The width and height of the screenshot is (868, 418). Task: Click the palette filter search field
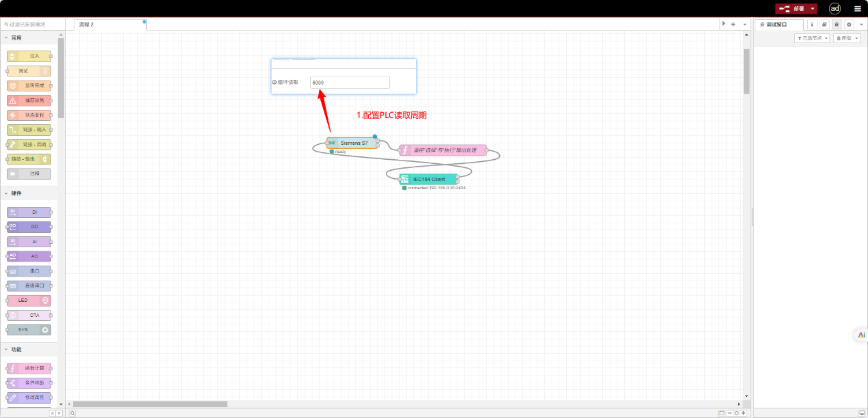point(31,24)
